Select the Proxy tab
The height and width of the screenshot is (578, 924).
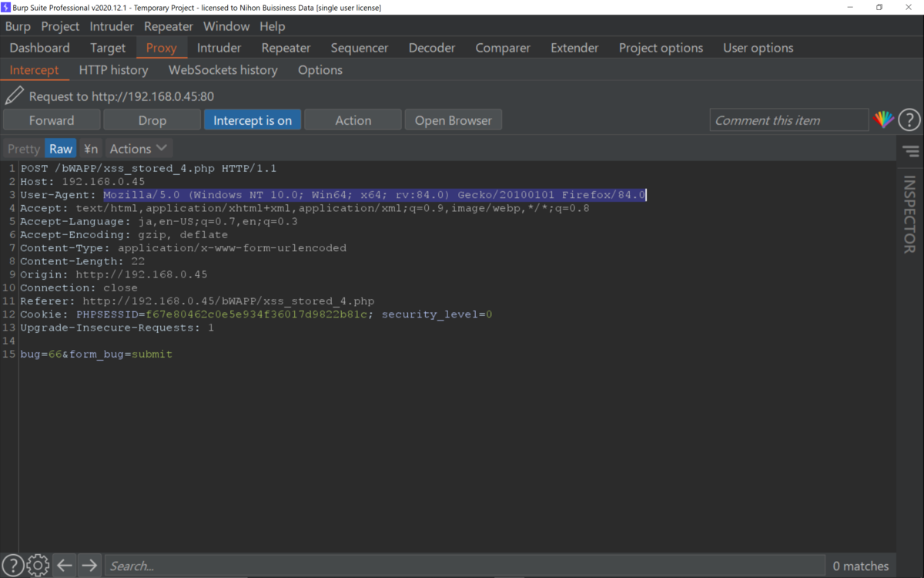click(x=162, y=48)
